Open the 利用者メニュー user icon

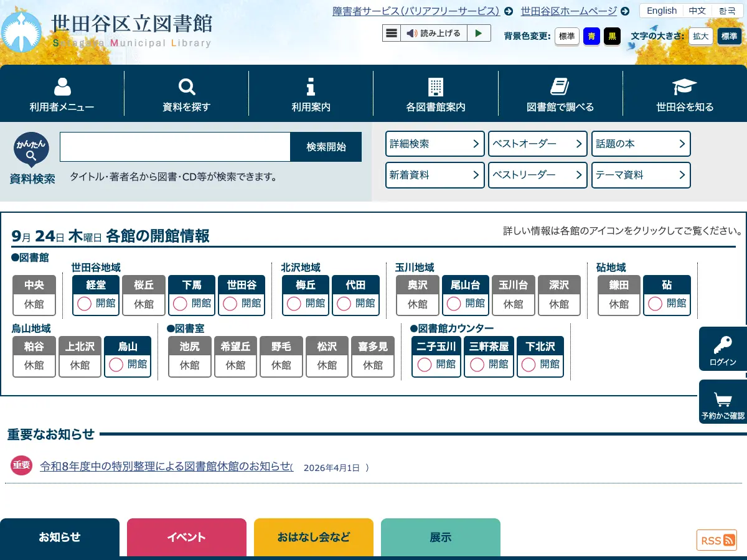62,93
